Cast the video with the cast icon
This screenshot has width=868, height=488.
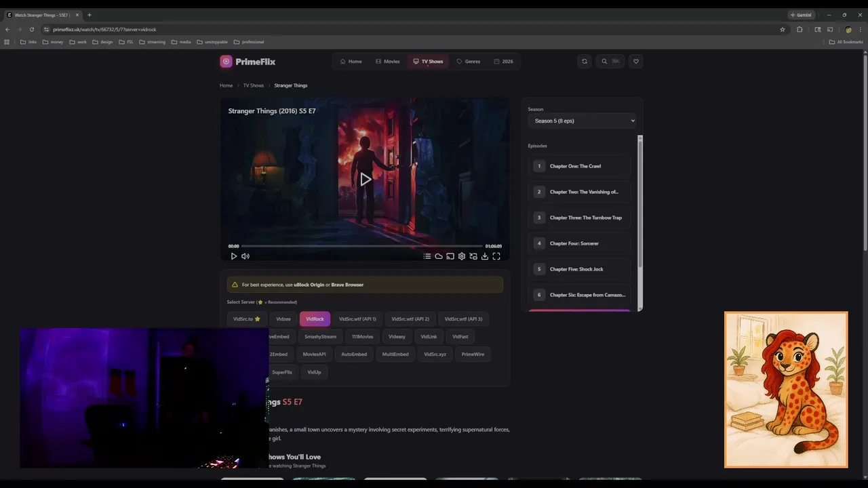click(450, 256)
